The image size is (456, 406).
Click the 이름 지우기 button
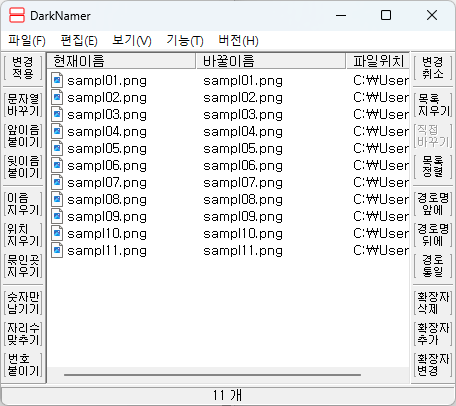23,204
